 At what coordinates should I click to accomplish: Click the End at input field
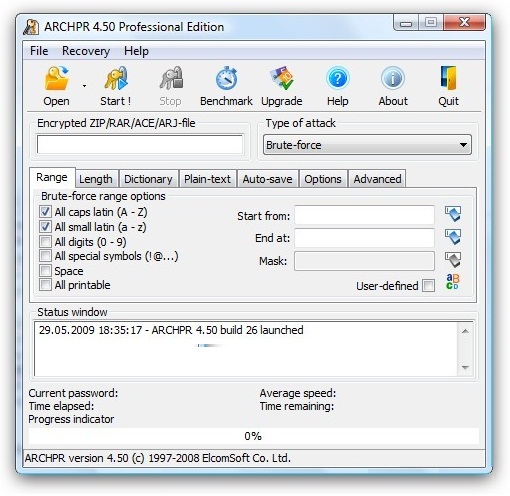(x=364, y=238)
